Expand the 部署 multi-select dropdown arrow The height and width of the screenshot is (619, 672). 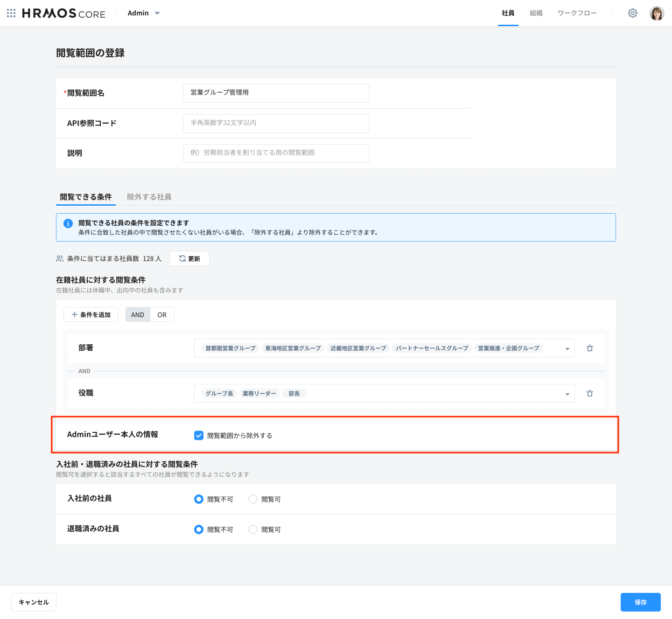pyautogui.click(x=567, y=348)
